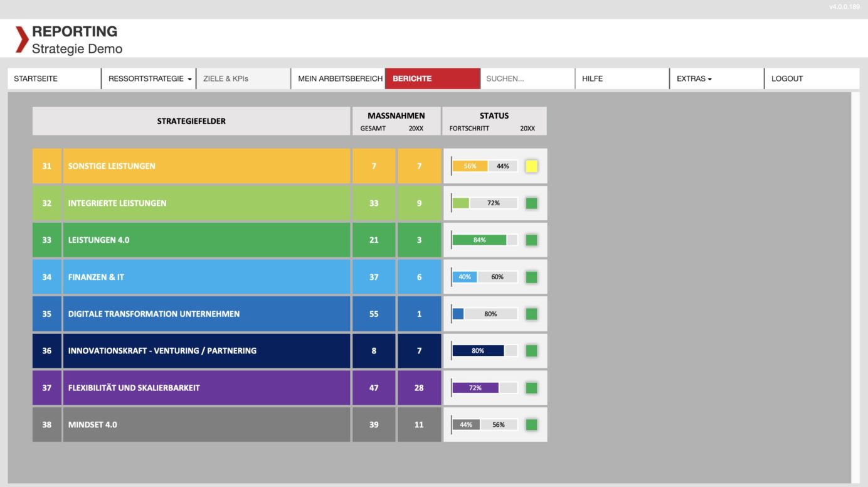
Task: Click the green status square for Finanzen & IT
Action: click(x=531, y=277)
